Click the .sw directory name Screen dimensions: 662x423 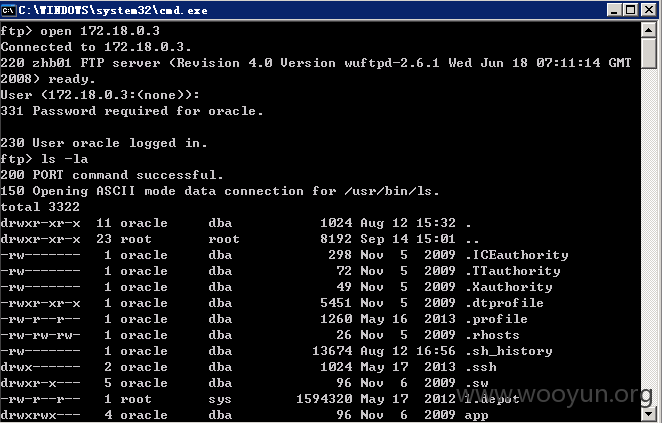477,383
